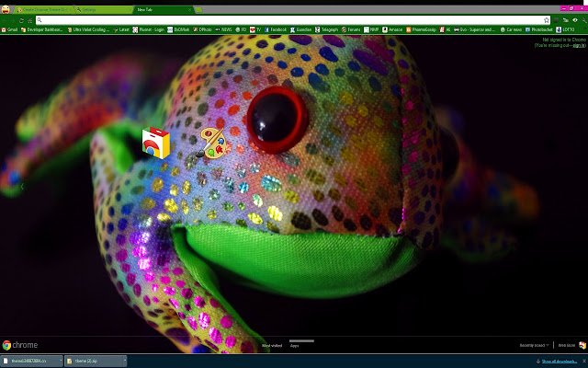
Task: Open the Chrome Web Store app icon
Action: [155, 143]
